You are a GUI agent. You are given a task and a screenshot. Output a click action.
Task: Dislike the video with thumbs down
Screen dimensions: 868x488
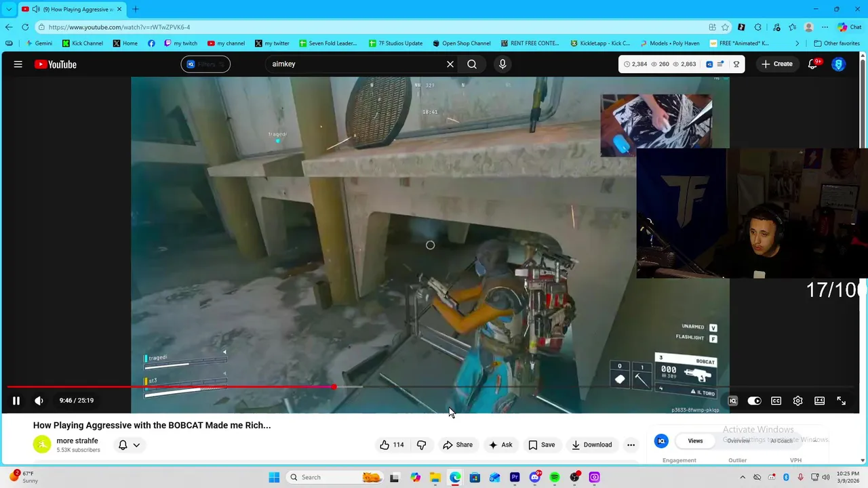pos(422,445)
